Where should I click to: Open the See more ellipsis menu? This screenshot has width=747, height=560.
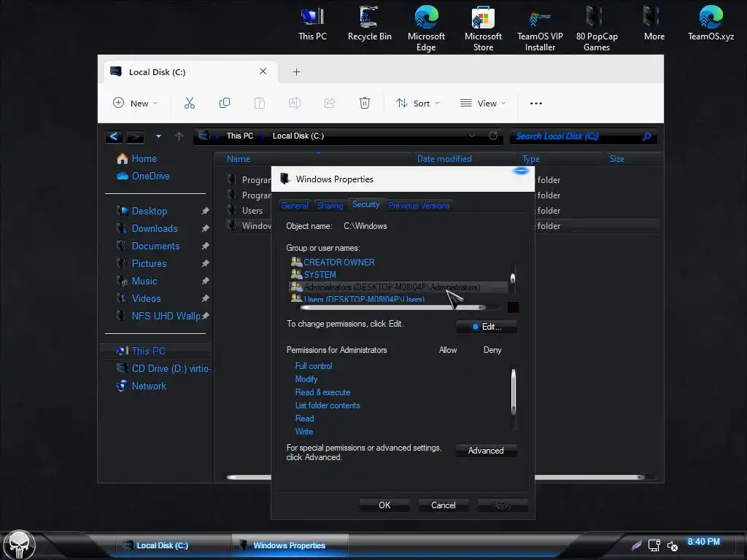(x=536, y=104)
